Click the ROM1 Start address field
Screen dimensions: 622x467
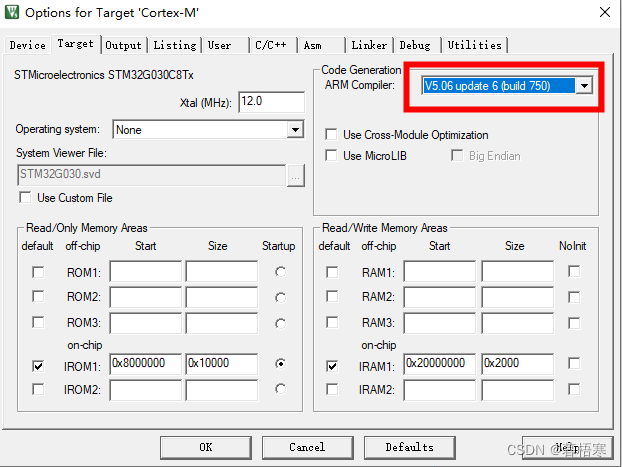(146, 271)
